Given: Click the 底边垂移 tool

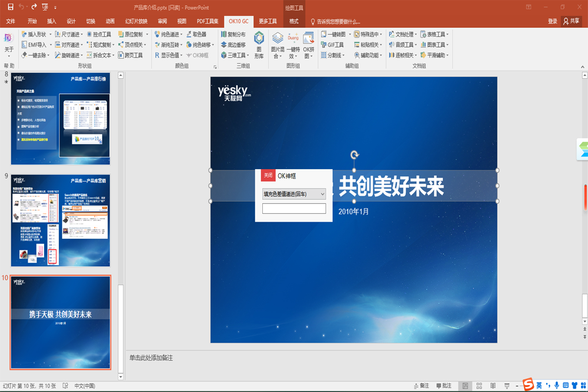Looking at the screenshot, I should click(x=233, y=45).
